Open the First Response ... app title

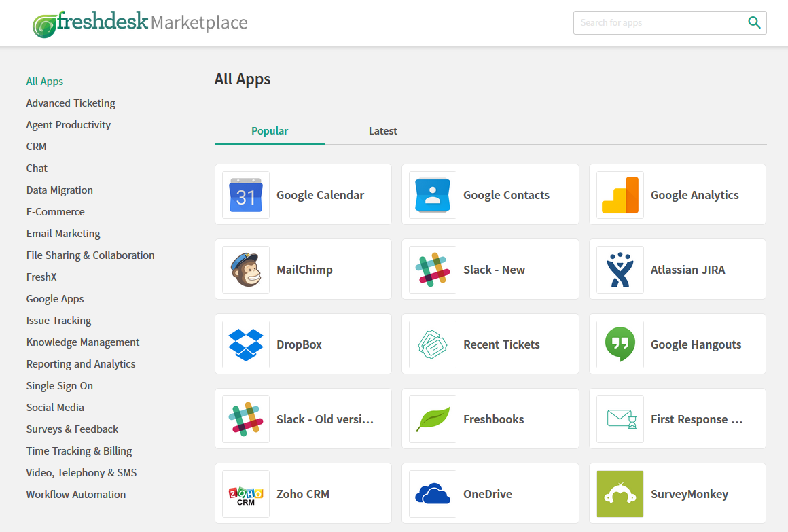click(696, 419)
